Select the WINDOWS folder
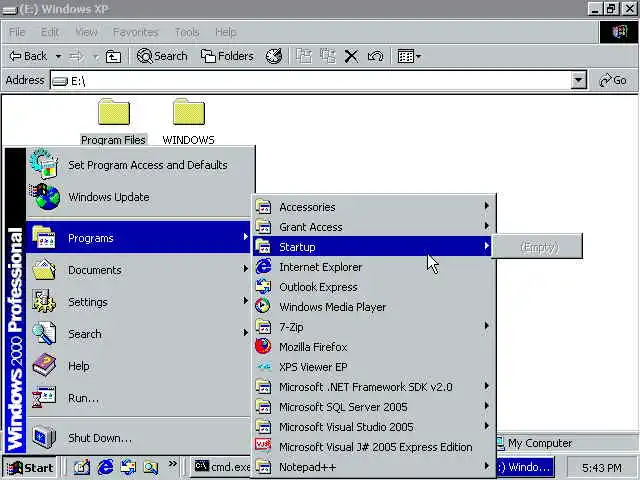 [189, 122]
